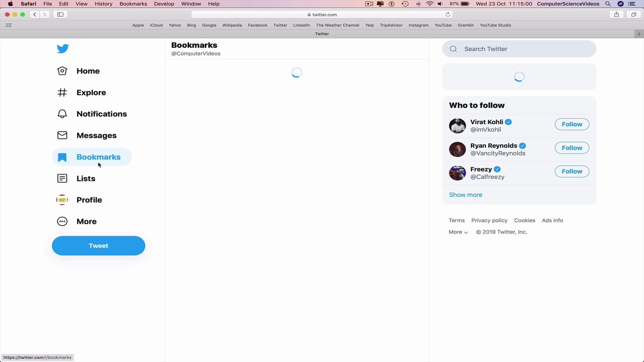Follow Freezy

[572, 171]
